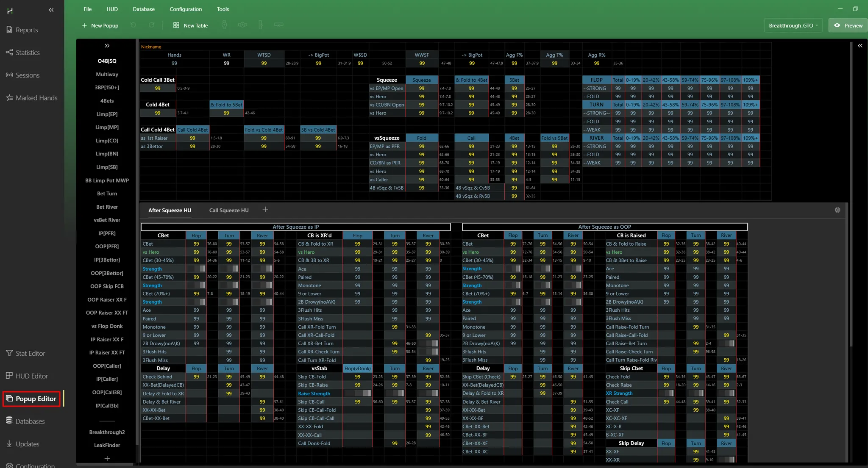The height and width of the screenshot is (468, 868).
Task: Collapse the left navigation sidebar
Action: pos(51,10)
